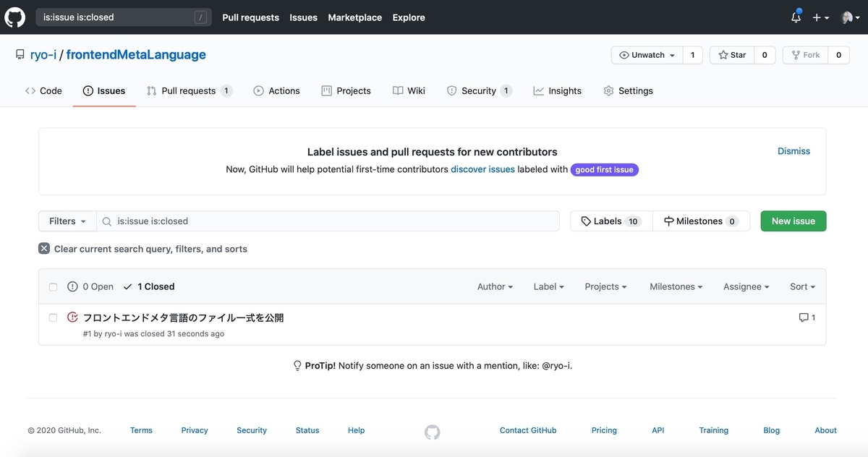Open footer Training link
The image size is (868, 457).
point(714,430)
